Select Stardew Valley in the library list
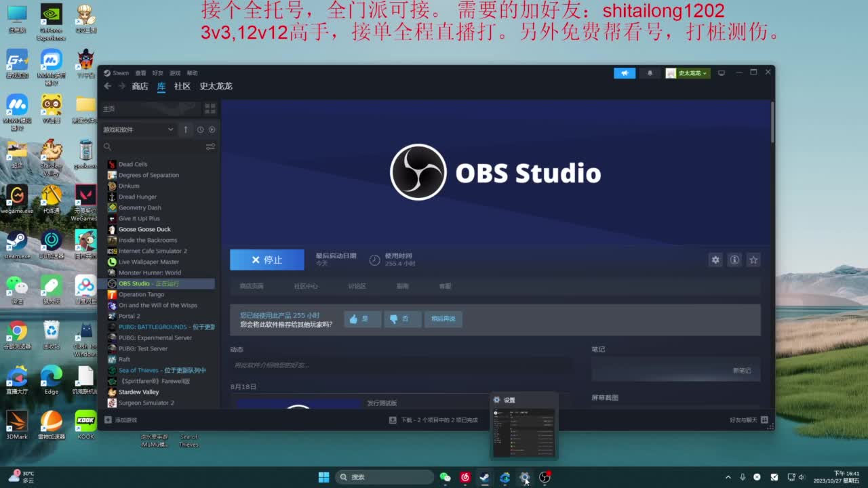The height and width of the screenshot is (488, 868). [138, 392]
